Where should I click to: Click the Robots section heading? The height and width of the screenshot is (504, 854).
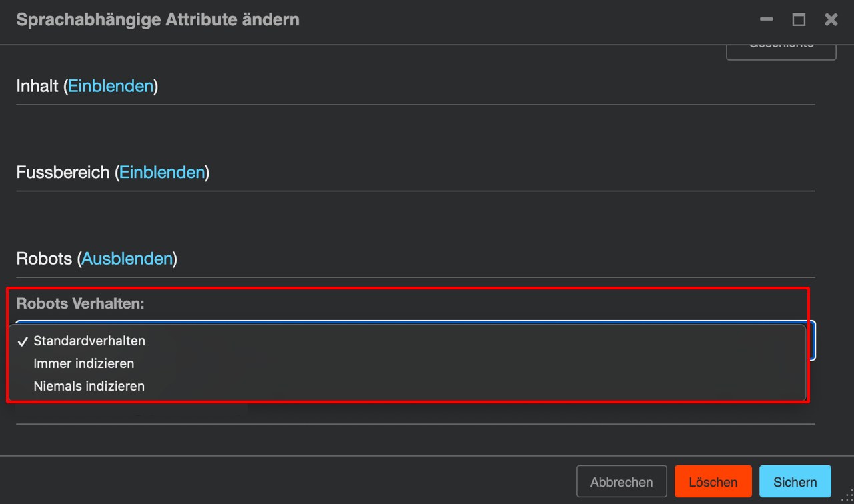[44, 259]
